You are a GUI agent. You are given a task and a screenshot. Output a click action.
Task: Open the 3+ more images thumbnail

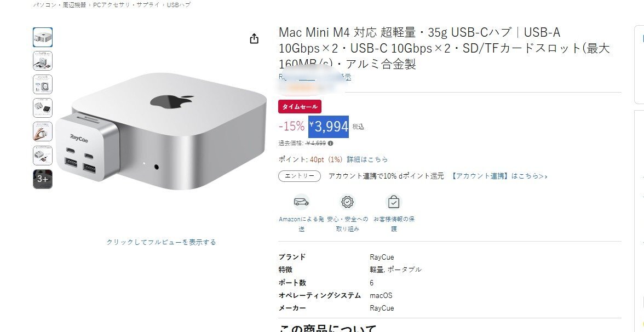pos(43,179)
